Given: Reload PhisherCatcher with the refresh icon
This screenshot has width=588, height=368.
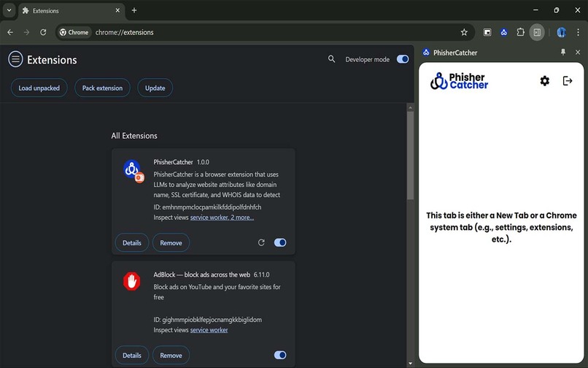Looking at the screenshot, I should point(261,242).
